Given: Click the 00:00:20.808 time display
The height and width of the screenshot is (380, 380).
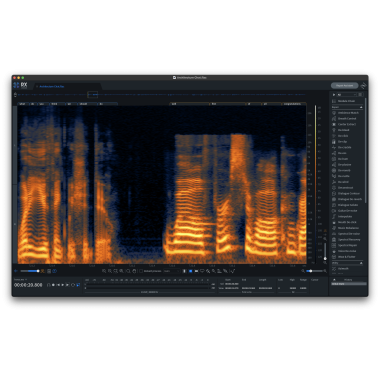Looking at the screenshot, I should (x=28, y=285).
